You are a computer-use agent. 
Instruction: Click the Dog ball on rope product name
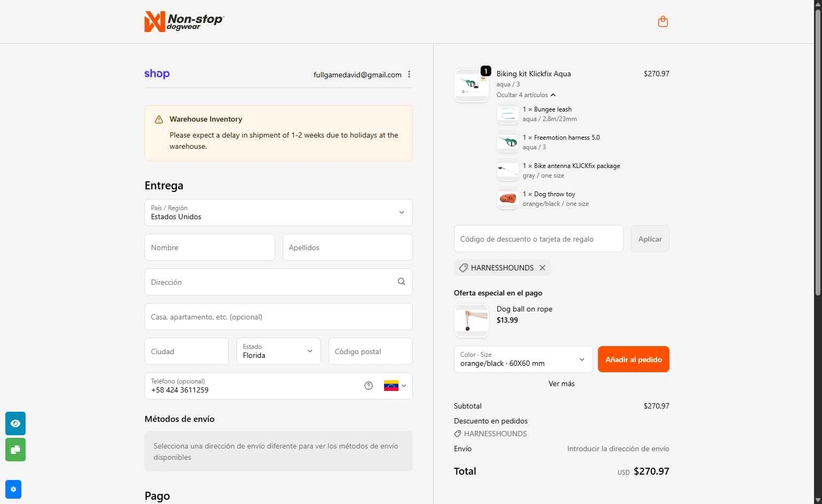pyautogui.click(x=524, y=309)
